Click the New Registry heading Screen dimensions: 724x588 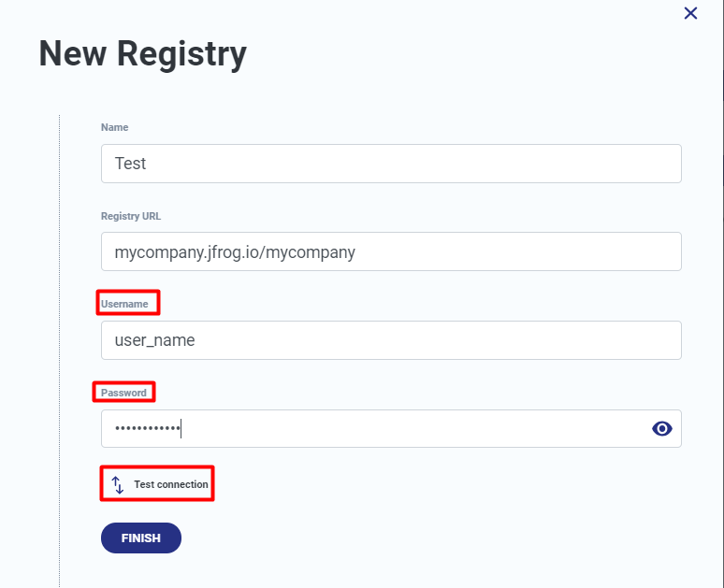point(142,54)
